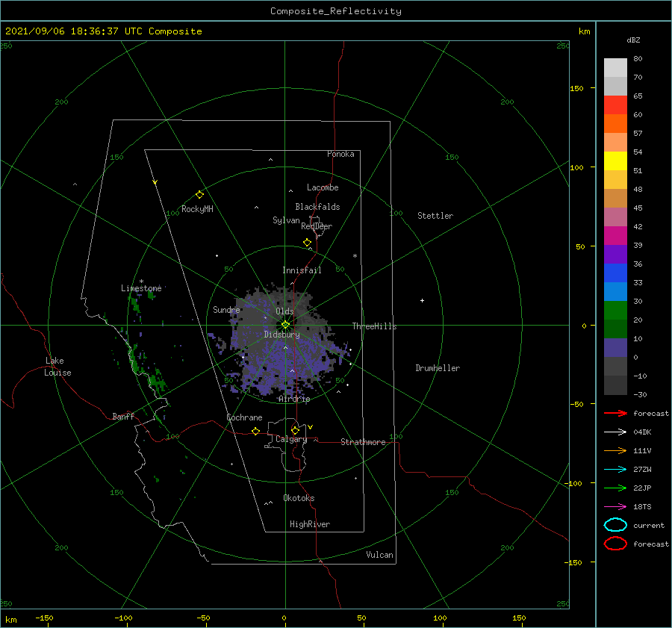The width and height of the screenshot is (672, 628).
Task: Click the red forecast ellipse symbol
Action: point(615,544)
